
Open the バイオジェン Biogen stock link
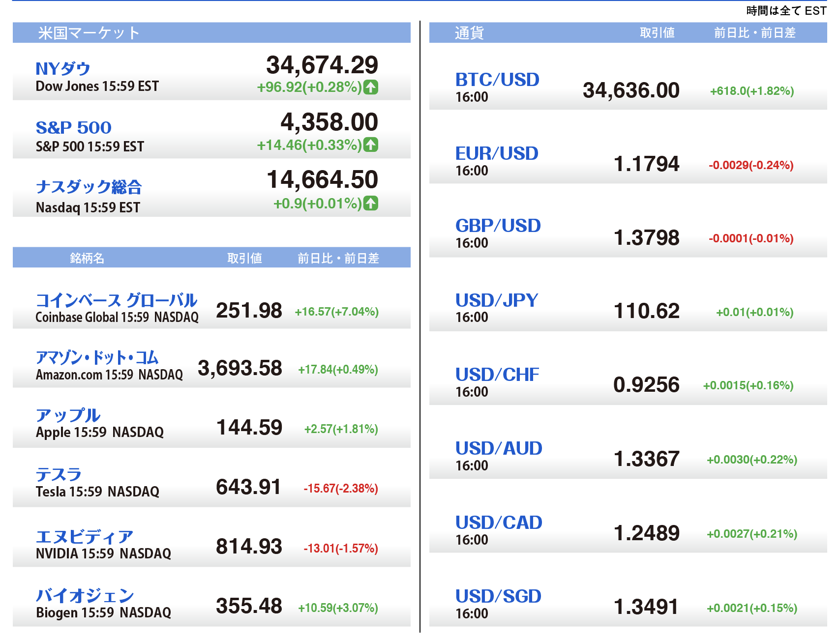[85, 596]
